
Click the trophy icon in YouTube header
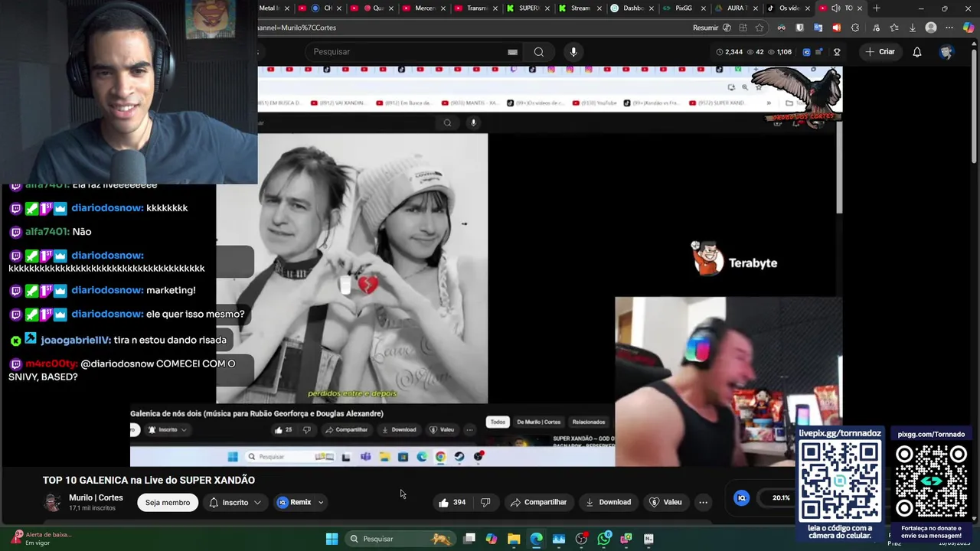837,52
